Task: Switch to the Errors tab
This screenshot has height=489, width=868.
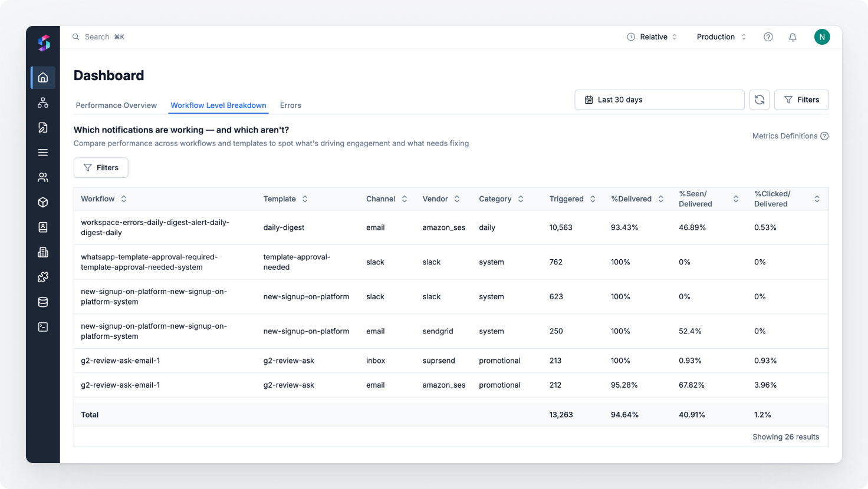Action: (290, 105)
